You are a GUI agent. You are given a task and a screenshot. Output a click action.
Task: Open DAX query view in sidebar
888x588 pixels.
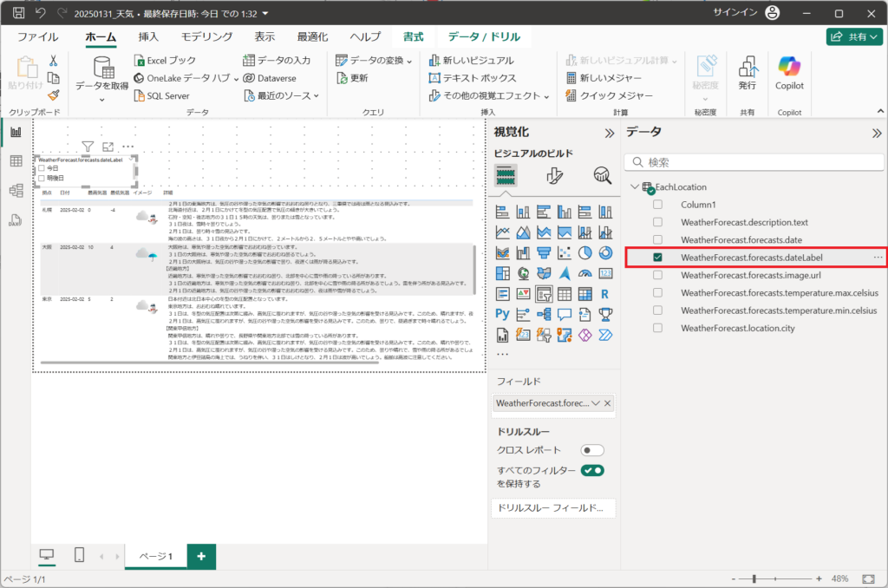(x=16, y=220)
